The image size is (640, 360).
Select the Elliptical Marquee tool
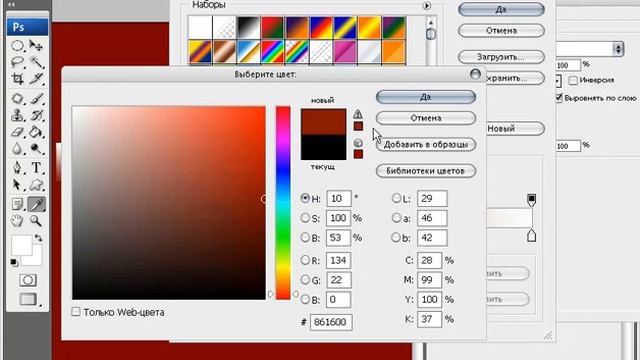tap(17, 46)
